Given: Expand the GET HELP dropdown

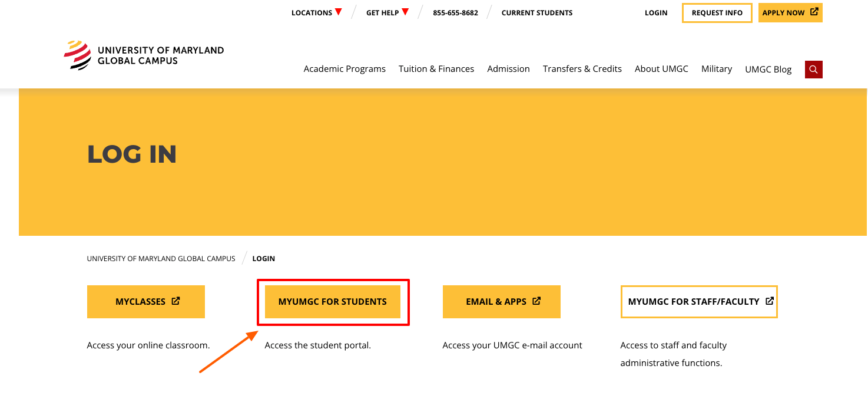Looking at the screenshot, I should [382, 12].
